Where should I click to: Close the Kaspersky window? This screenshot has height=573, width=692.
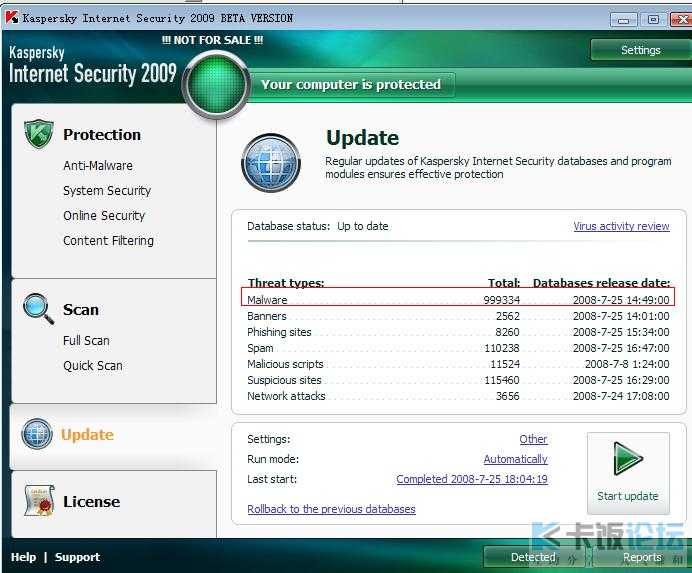click(681, 19)
